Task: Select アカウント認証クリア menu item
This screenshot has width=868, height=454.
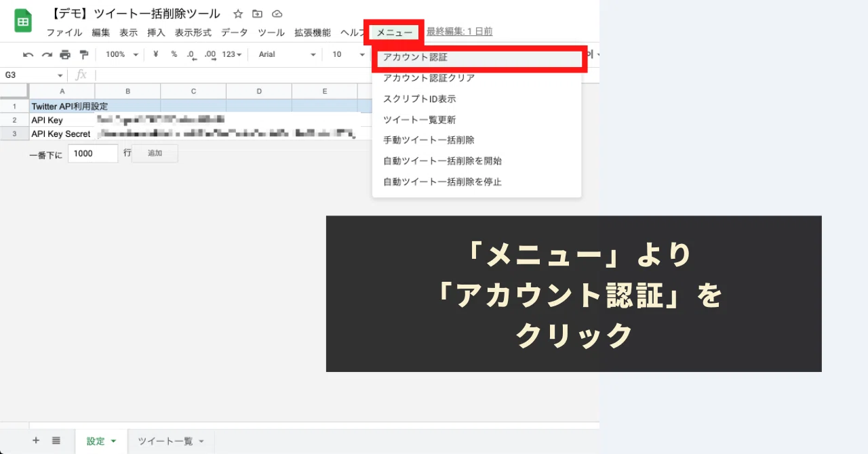Action: pyautogui.click(x=477, y=78)
